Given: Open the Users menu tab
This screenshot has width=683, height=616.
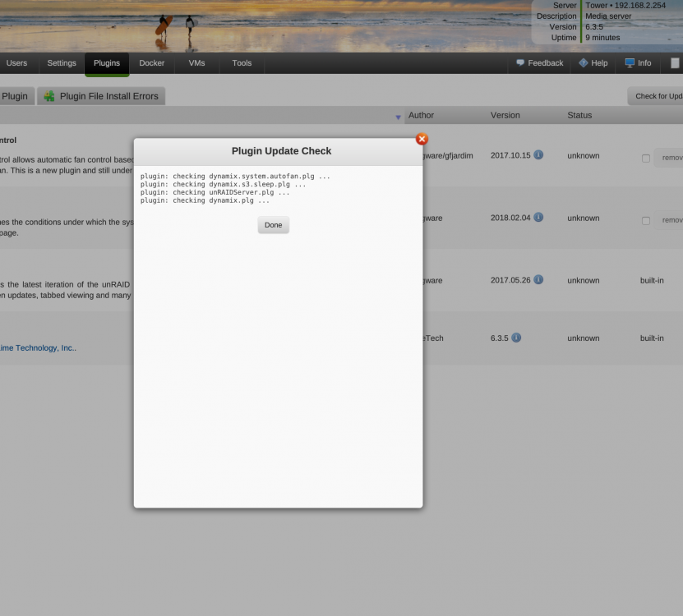Looking at the screenshot, I should tap(16, 63).
